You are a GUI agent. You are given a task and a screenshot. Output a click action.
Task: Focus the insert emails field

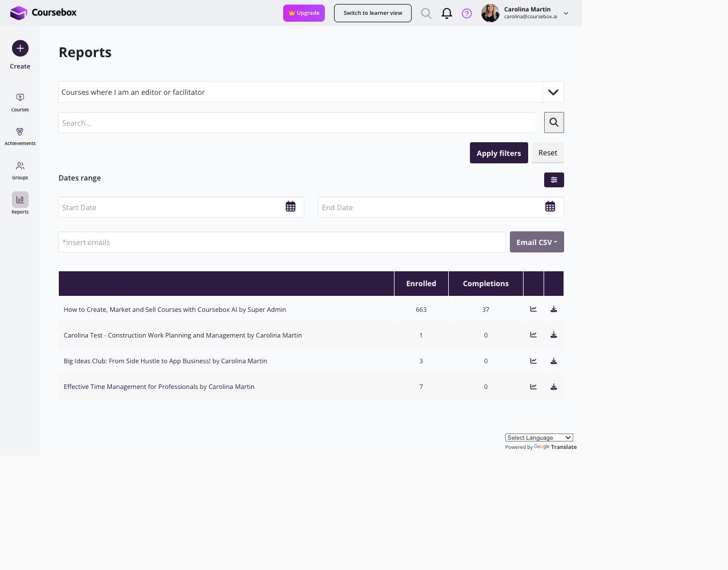point(282,242)
